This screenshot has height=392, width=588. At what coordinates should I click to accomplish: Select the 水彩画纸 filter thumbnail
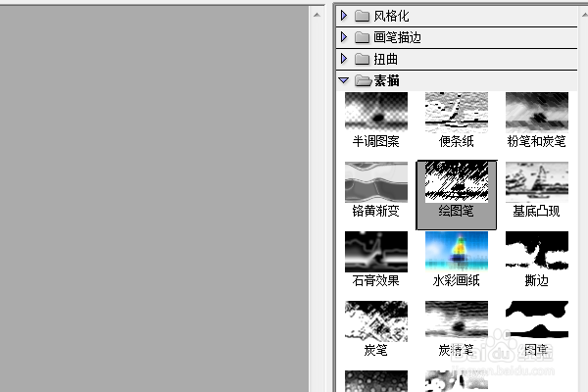(457, 251)
